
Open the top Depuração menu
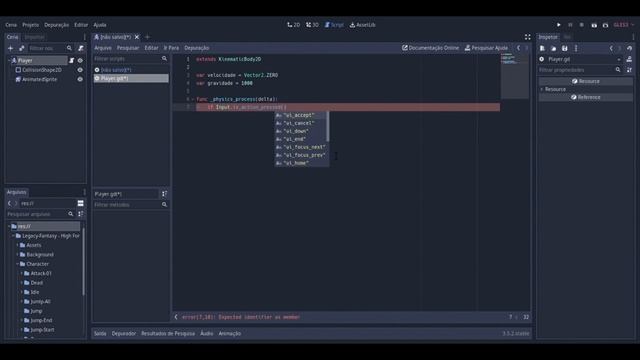(57, 25)
